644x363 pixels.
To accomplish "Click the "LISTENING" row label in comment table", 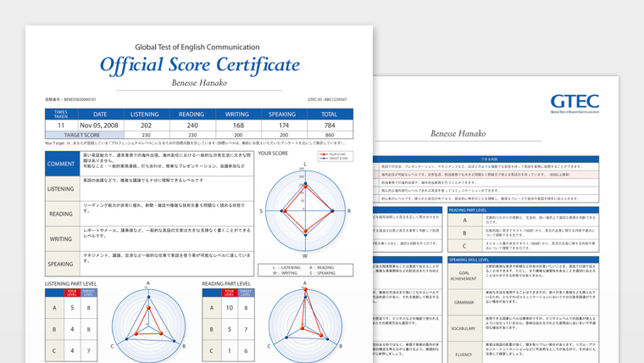I will point(63,188).
